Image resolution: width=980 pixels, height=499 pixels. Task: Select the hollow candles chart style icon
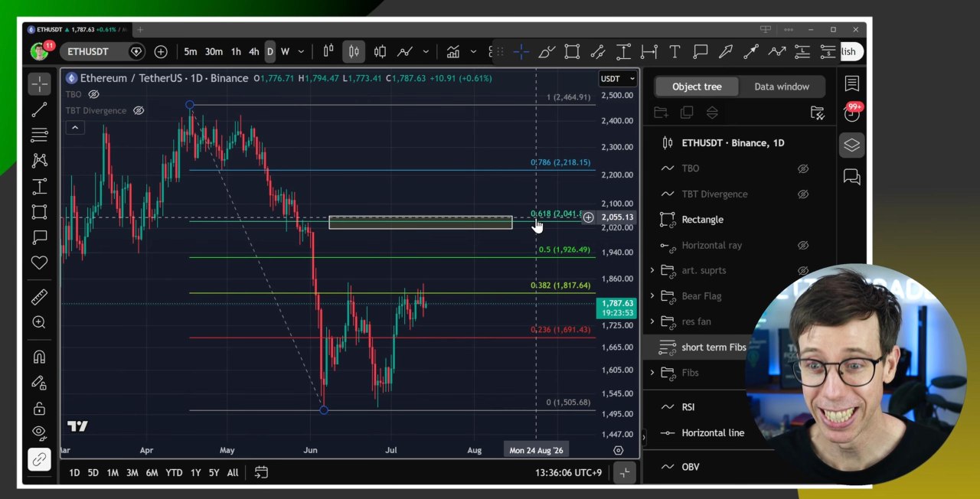380,51
